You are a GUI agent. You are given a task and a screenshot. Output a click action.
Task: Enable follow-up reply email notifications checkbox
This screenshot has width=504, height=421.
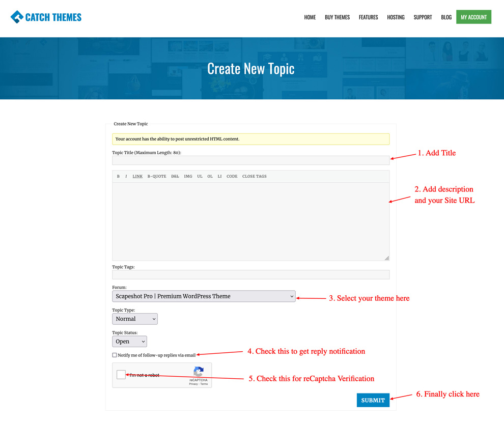115,355
